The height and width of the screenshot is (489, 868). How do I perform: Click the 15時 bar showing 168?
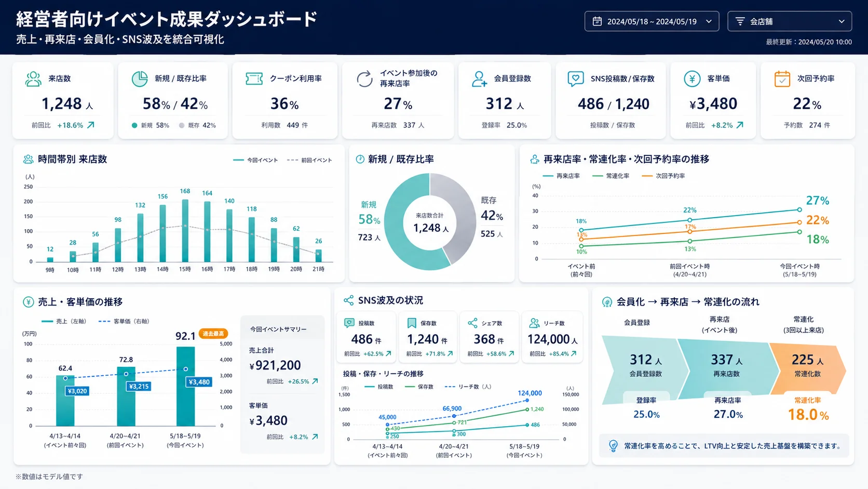click(185, 231)
